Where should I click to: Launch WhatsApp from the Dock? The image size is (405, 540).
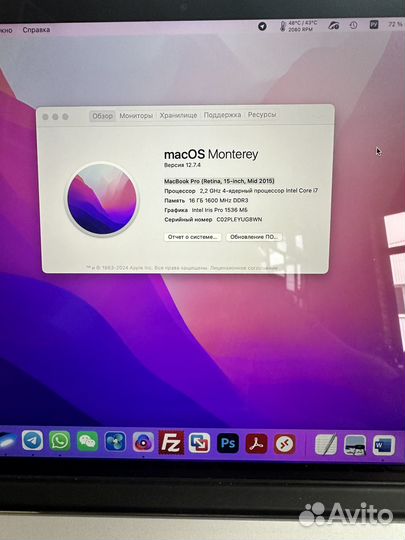point(60,440)
